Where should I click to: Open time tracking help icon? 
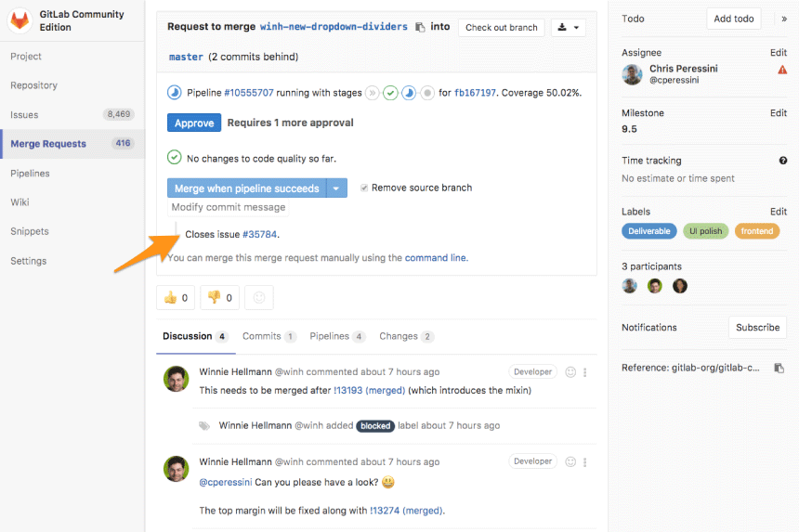(x=783, y=161)
